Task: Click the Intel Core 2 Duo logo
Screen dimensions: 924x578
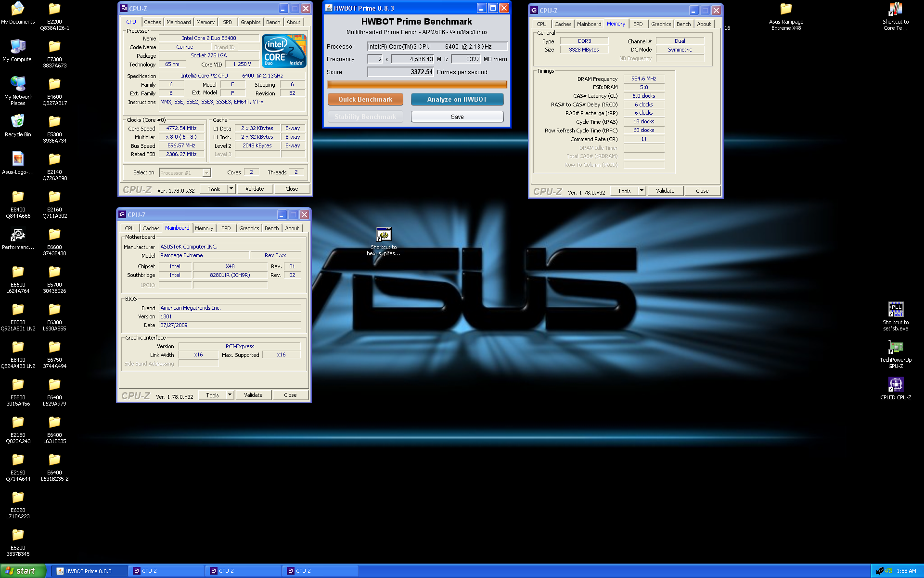Action: click(x=284, y=51)
